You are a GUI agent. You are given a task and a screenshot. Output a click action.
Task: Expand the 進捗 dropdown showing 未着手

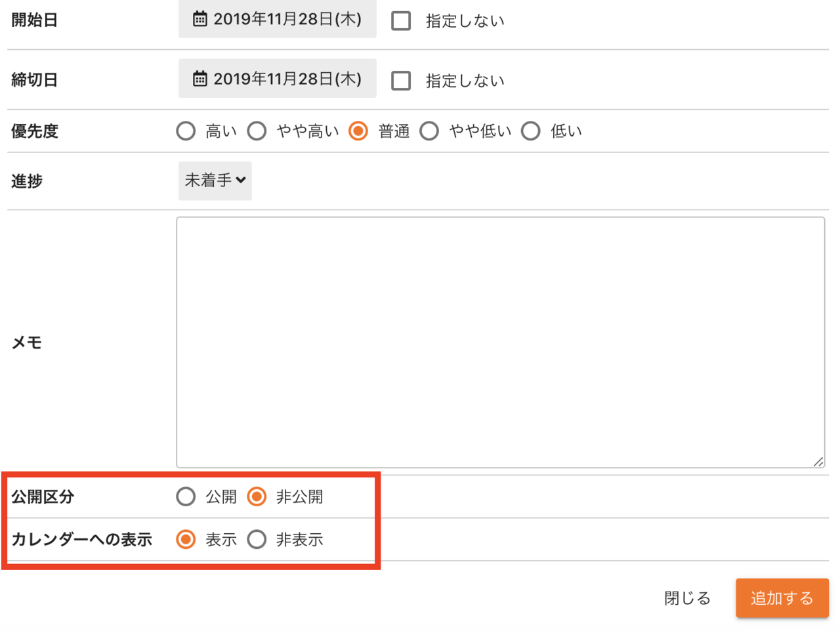pos(215,181)
